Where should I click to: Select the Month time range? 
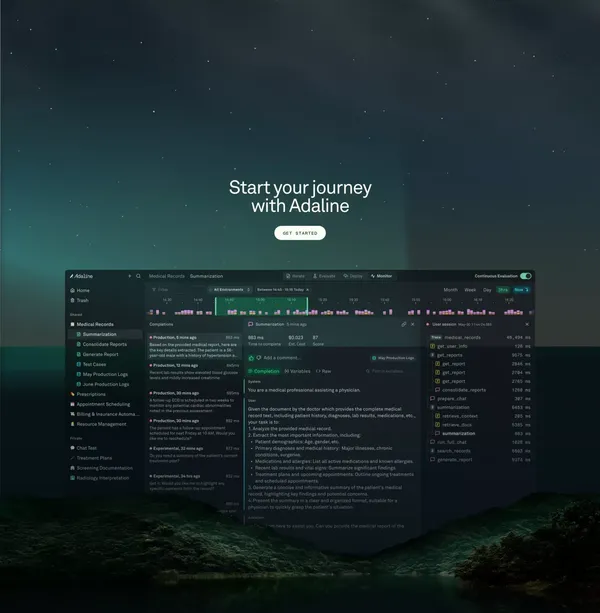coord(450,290)
